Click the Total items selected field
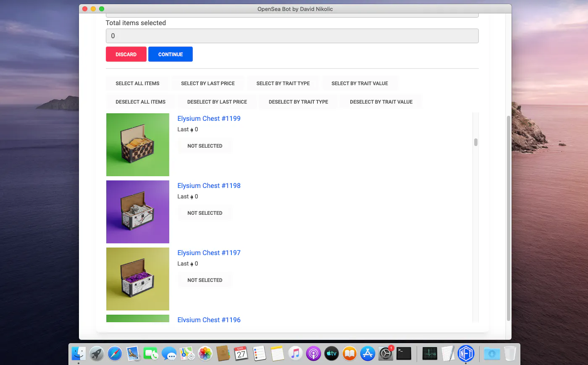Screen dimensions: 588x365 [x=292, y=36]
